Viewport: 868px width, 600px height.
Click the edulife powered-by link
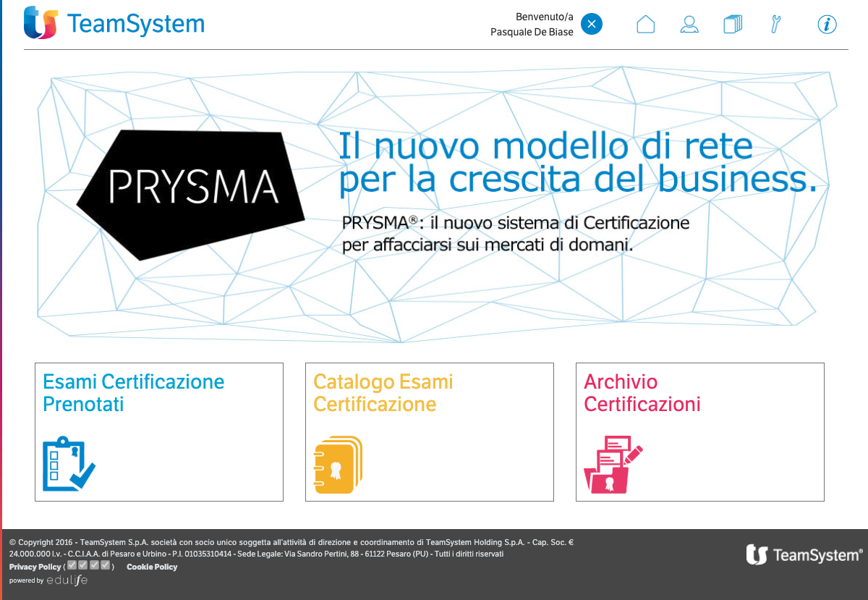click(x=67, y=580)
